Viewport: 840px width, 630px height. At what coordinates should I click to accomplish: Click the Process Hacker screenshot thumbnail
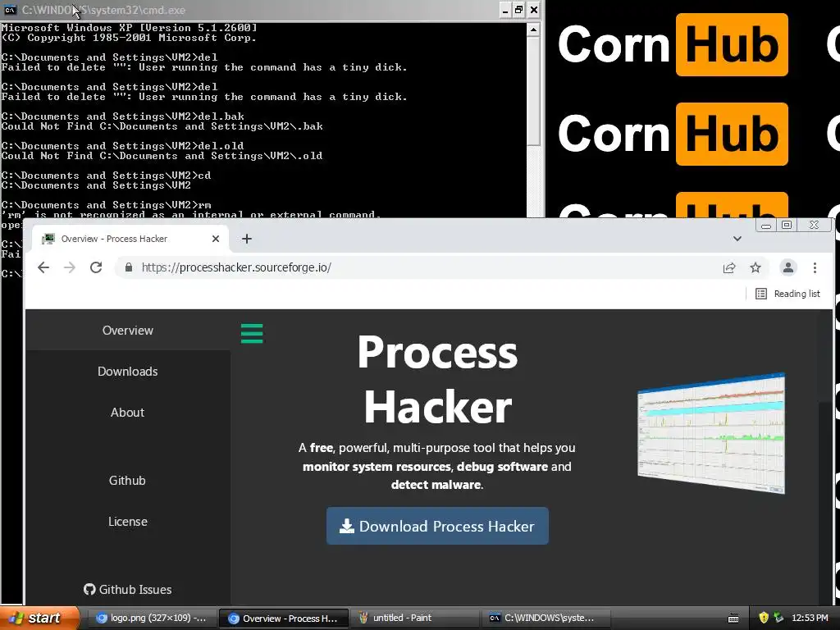[711, 433]
